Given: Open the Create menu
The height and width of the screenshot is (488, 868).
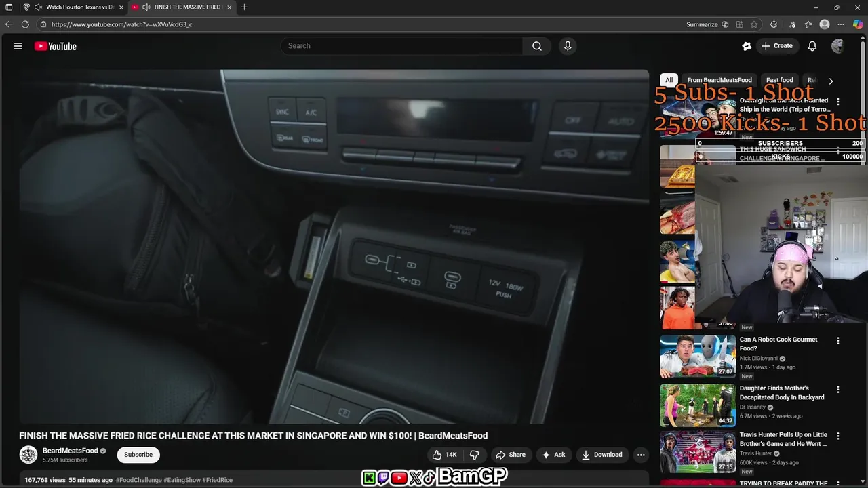Looking at the screenshot, I should click(777, 46).
